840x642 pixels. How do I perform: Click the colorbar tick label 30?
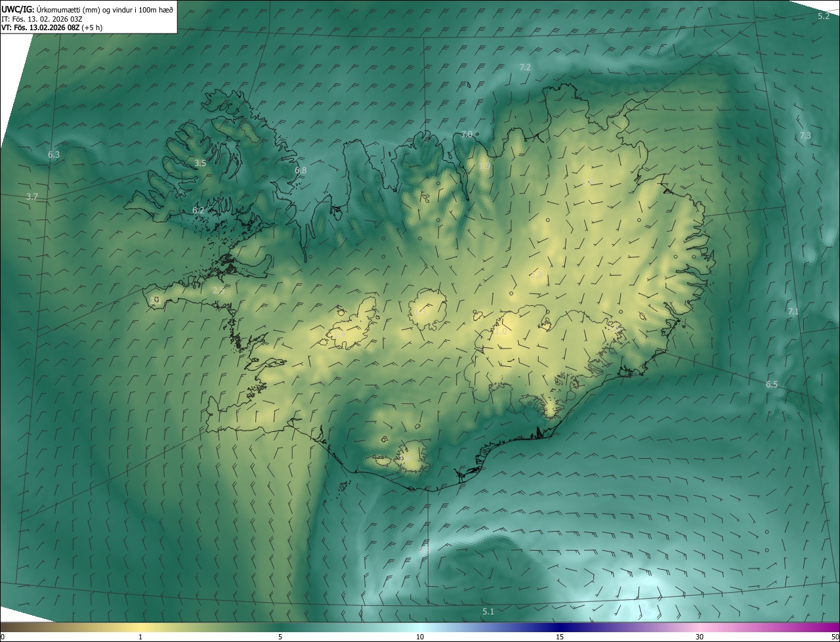tap(700, 637)
